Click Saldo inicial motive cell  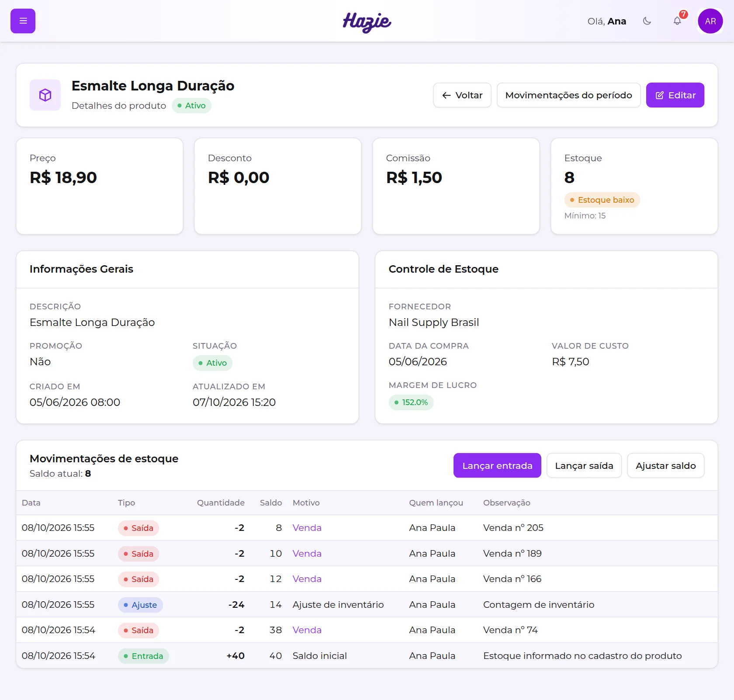pos(320,656)
